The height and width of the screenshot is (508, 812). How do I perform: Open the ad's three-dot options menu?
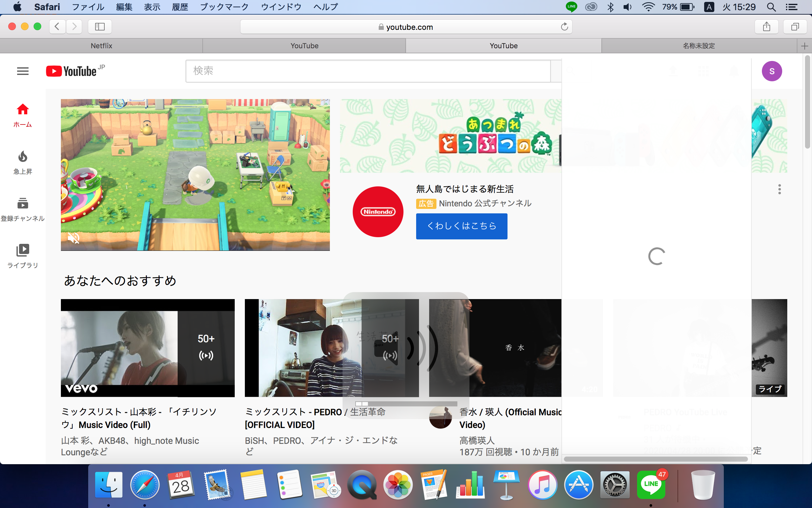point(779,189)
